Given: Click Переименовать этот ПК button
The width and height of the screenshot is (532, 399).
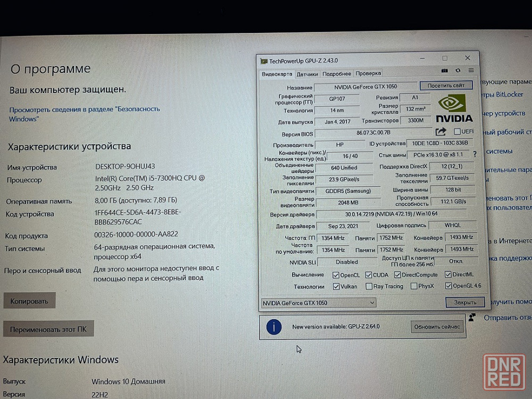Looking at the screenshot, I should click(x=48, y=329).
